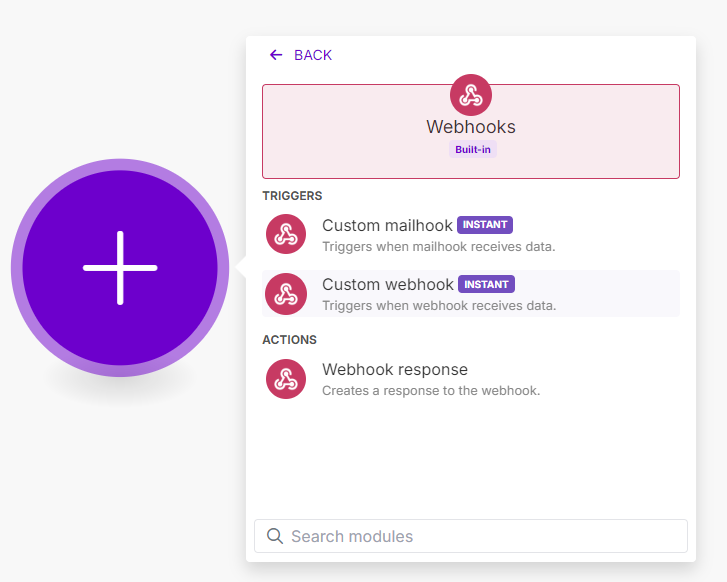The height and width of the screenshot is (582, 727).
Task: Click INSTANT badge beside Custom mailhook
Action: coord(485,225)
